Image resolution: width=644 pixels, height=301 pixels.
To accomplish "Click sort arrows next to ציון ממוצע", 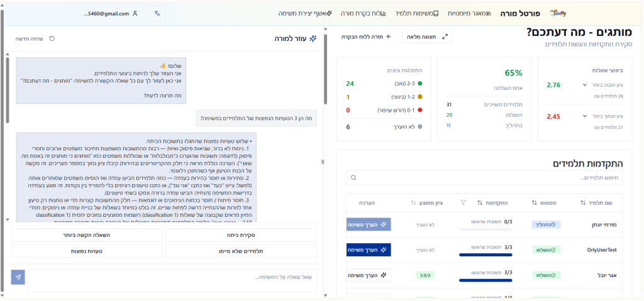I will pos(413,203).
